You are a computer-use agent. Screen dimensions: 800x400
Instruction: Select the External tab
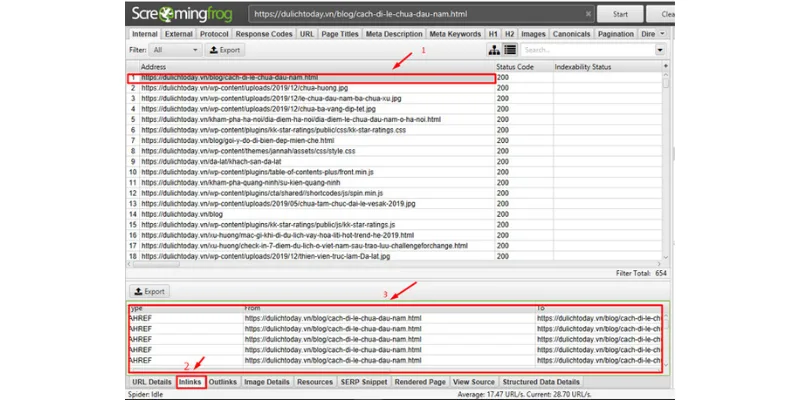pyautogui.click(x=179, y=34)
